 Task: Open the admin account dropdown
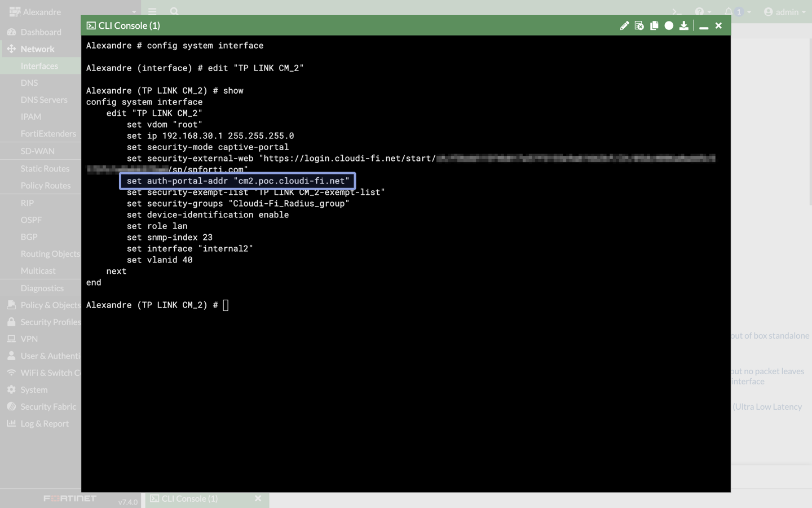785,12
